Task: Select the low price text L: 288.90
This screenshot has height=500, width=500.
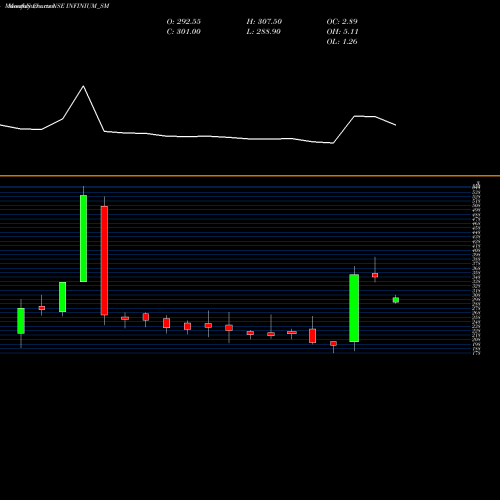Action: 263,32
